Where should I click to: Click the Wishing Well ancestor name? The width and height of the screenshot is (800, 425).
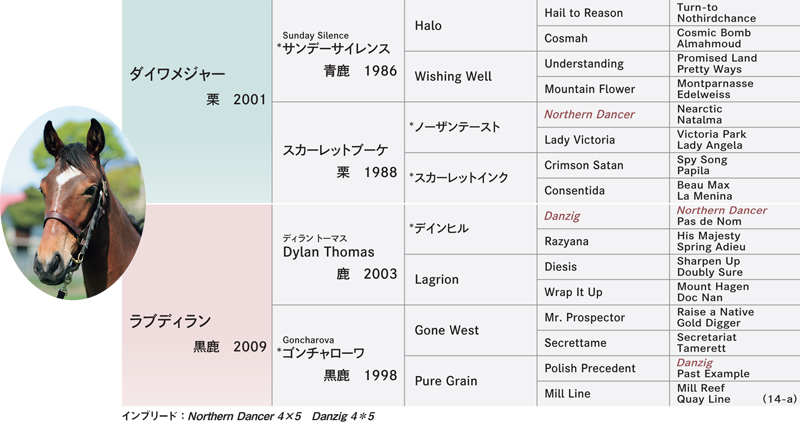click(453, 77)
